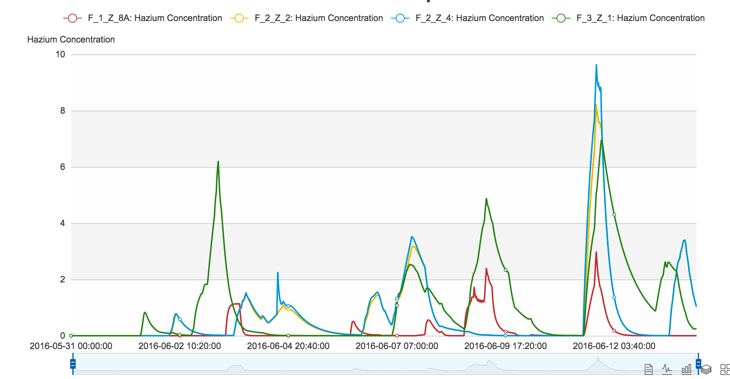Click the blue peak near 2016-06-12
This screenshot has height=379, width=730.
596,65
